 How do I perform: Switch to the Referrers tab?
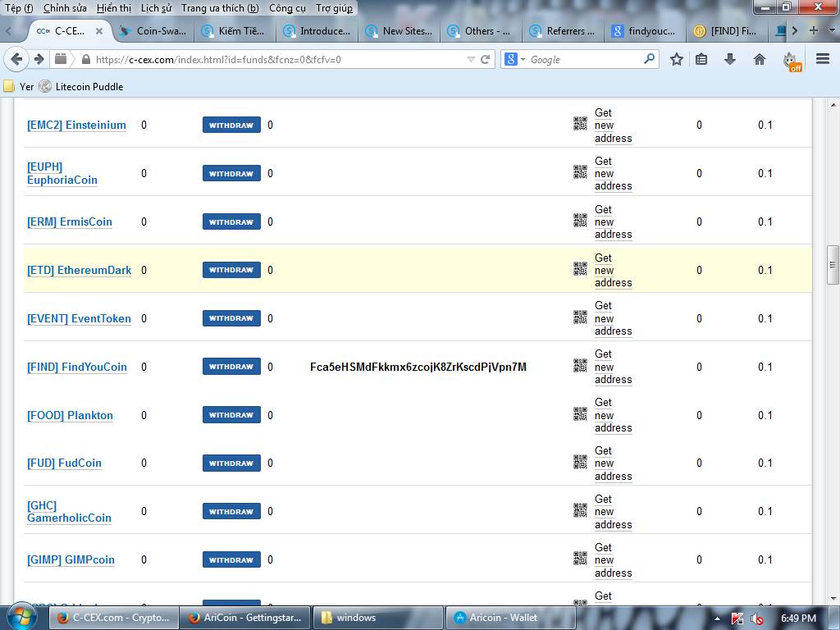click(564, 31)
